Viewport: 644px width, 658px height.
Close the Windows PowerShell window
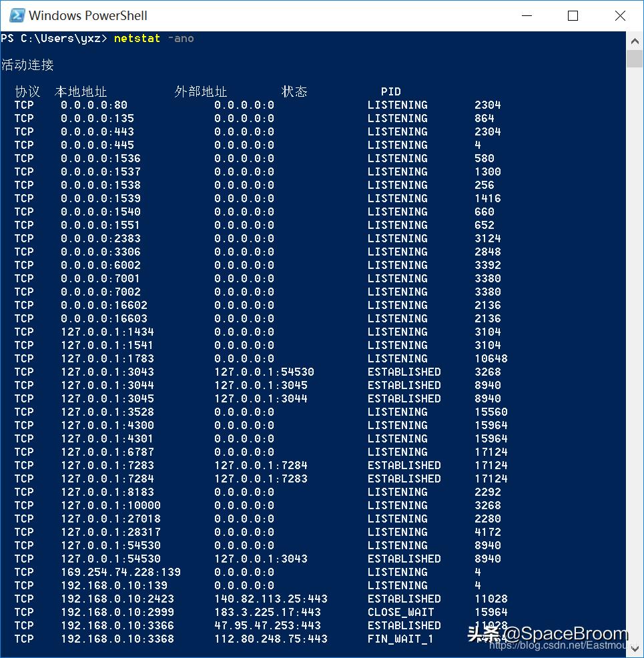point(620,15)
